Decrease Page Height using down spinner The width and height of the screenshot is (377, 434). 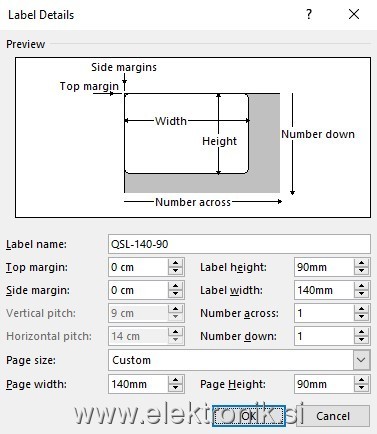click(361, 388)
